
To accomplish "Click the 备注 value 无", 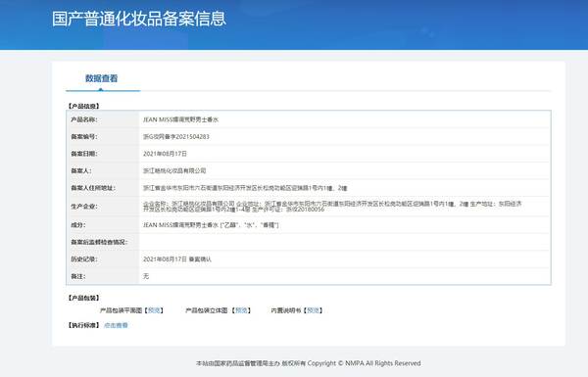I will pos(146,276).
